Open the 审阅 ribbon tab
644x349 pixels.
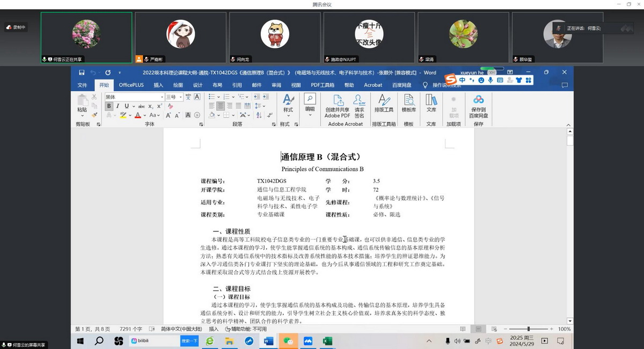coord(276,85)
